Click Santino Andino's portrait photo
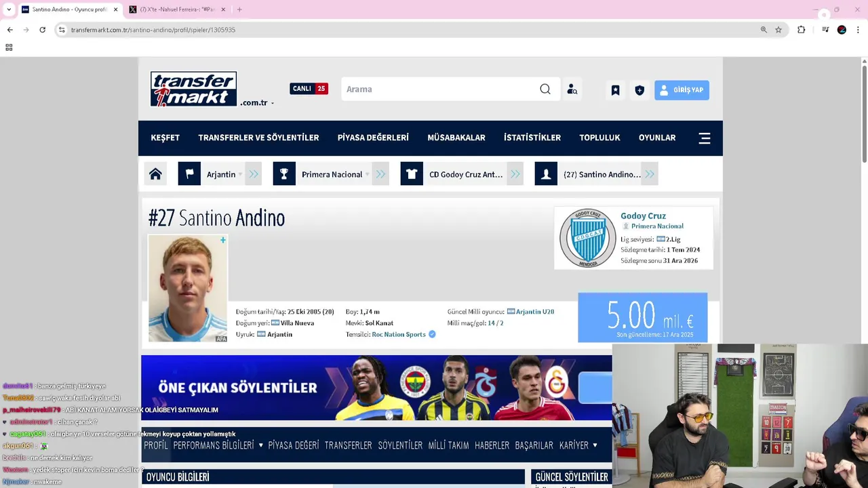This screenshot has width=868, height=488. 188,288
